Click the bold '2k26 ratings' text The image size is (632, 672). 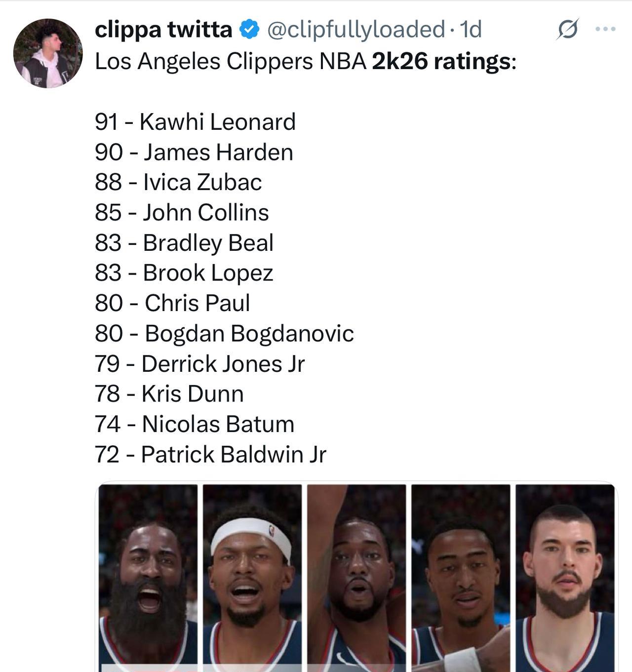442,62
